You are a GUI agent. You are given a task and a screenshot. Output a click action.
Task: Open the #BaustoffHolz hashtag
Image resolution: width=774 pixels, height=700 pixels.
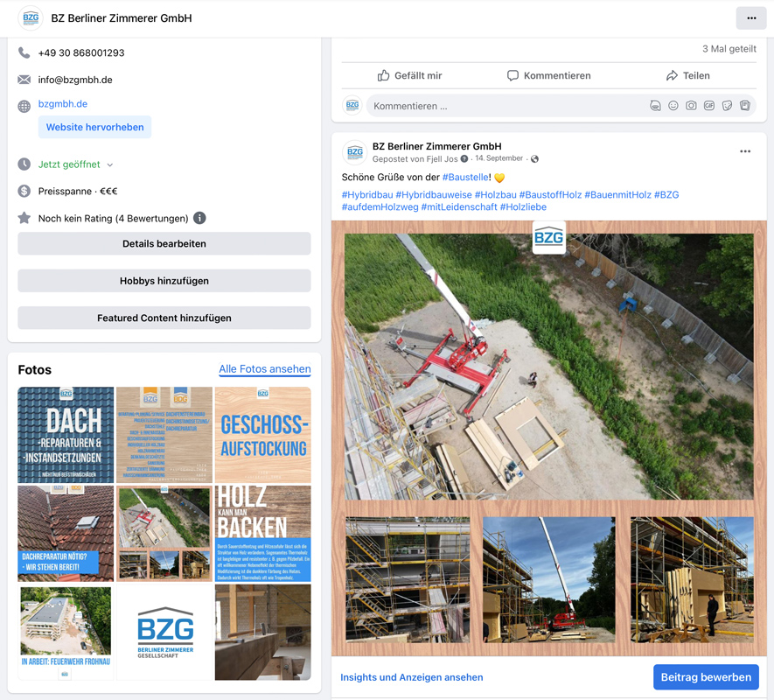point(550,194)
